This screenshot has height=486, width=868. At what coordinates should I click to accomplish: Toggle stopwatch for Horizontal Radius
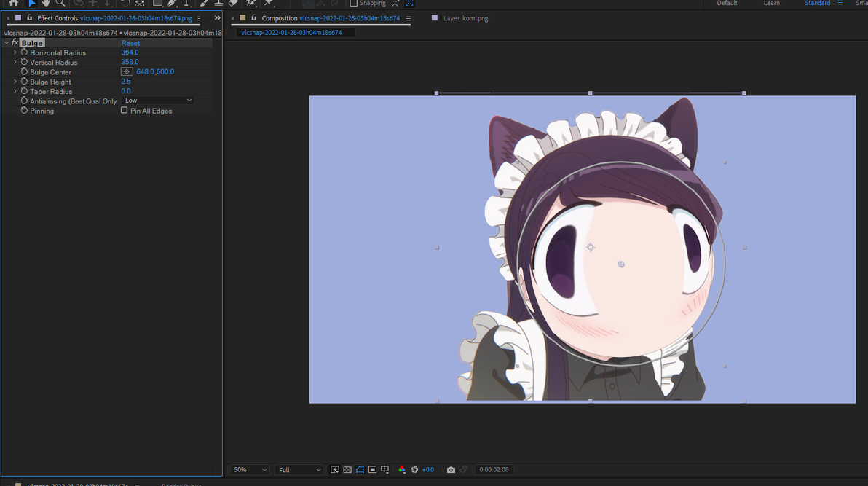(24, 52)
